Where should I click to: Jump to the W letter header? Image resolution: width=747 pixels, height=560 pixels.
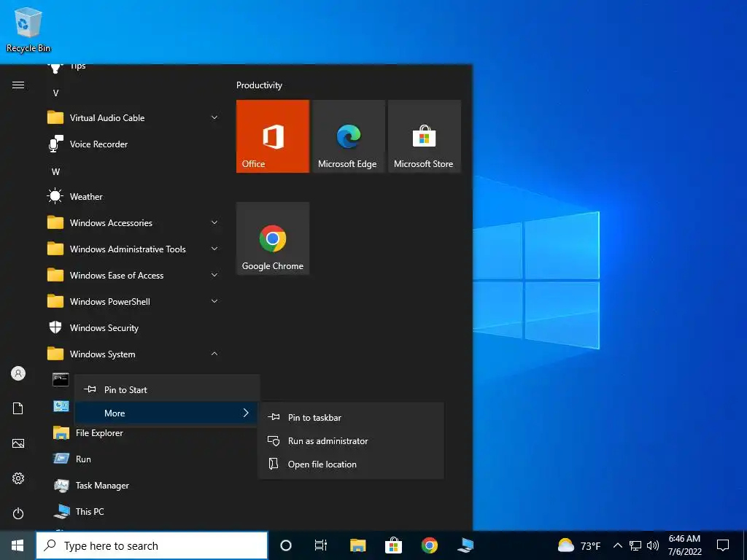55,172
